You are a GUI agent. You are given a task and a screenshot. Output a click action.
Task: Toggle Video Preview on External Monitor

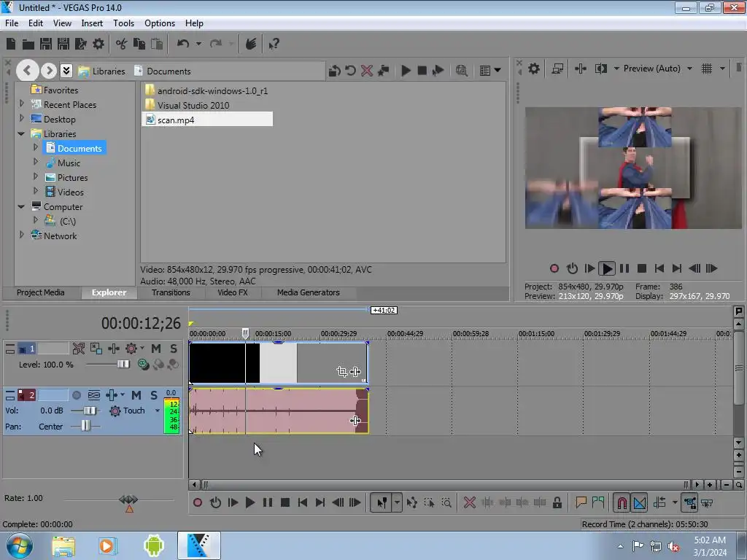557,69
